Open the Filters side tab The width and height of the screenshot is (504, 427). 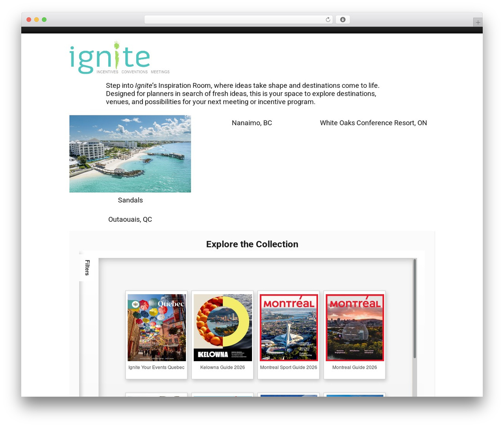tap(87, 267)
